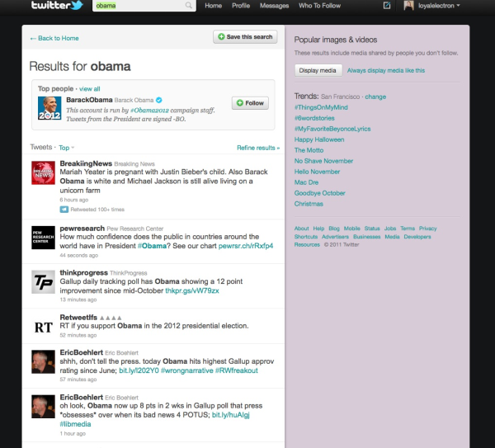Open Mac Dre trend
The image size is (495, 448).
pyautogui.click(x=306, y=183)
